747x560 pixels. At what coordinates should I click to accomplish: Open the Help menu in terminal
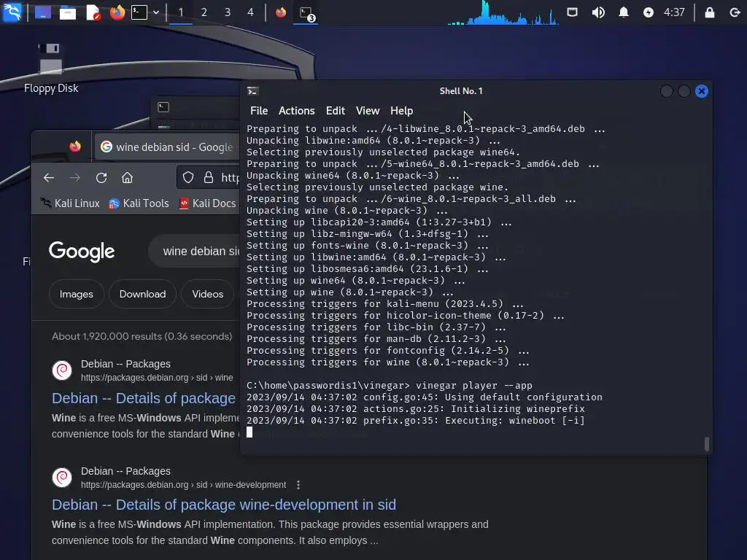(402, 111)
